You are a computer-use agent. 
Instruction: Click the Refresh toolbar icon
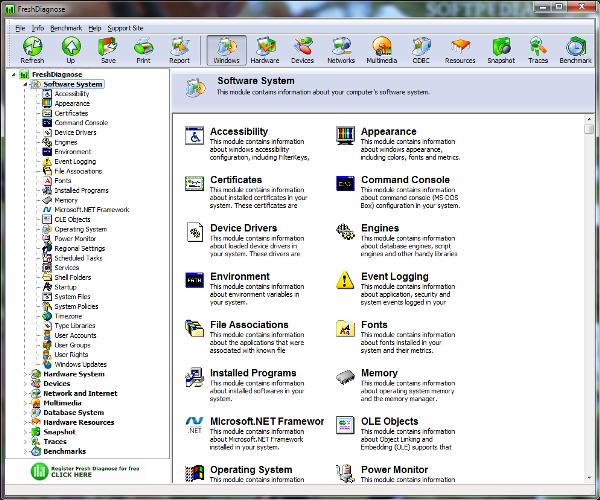[33, 50]
